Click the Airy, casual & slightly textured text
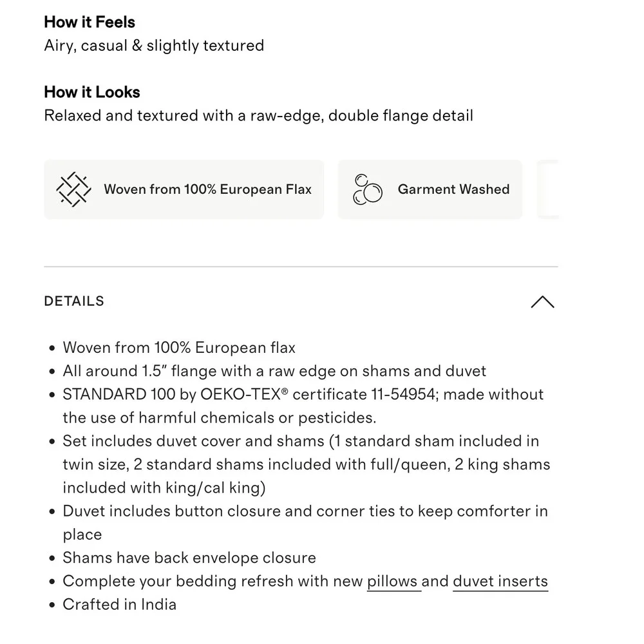Image resolution: width=644 pixels, height=644 pixels. click(154, 46)
